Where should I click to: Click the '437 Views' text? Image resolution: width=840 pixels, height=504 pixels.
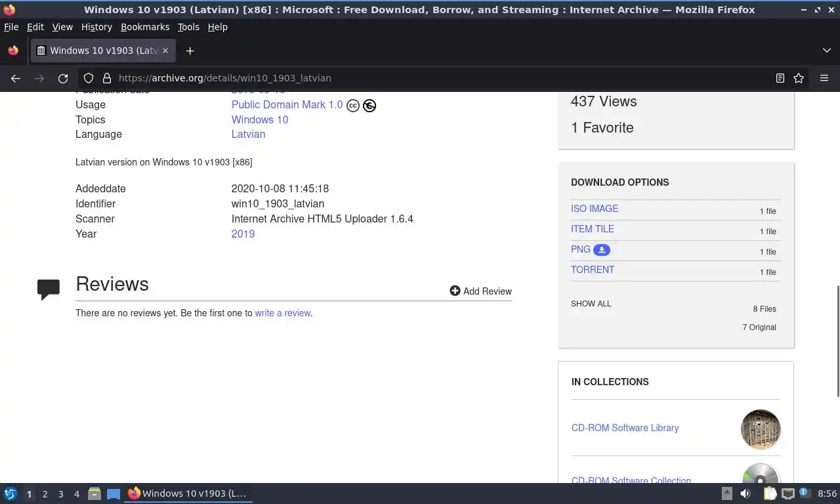604,102
